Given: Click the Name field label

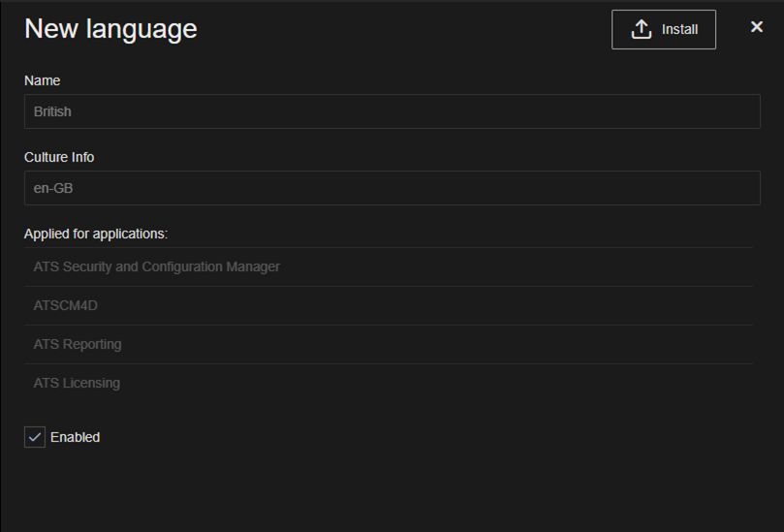Looking at the screenshot, I should (42, 80).
